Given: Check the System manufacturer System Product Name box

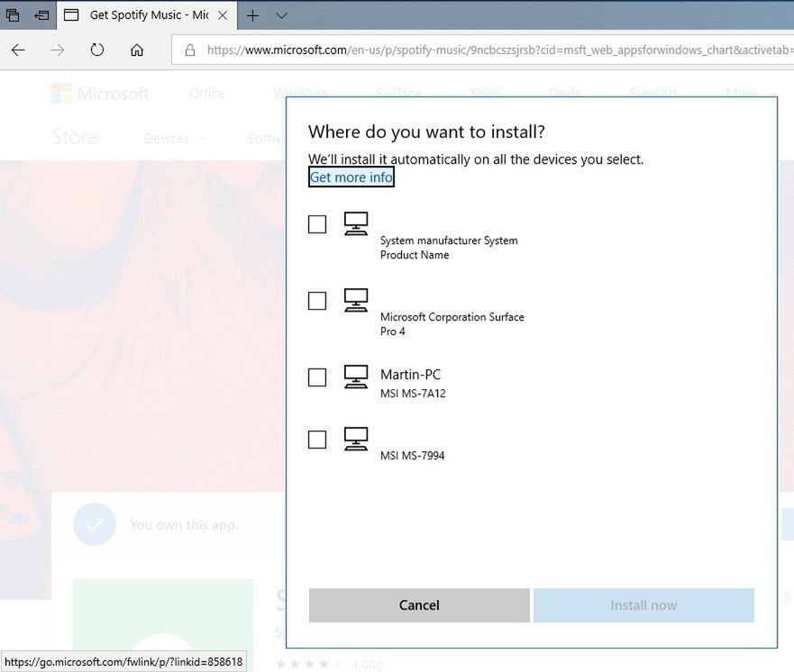Looking at the screenshot, I should 317,224.
